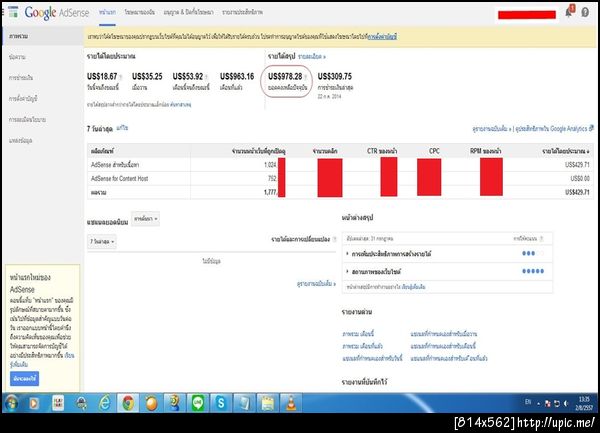Screen dimensions: 600x433
Task: Open the 7-day date range dropdown
Action: 102,241
